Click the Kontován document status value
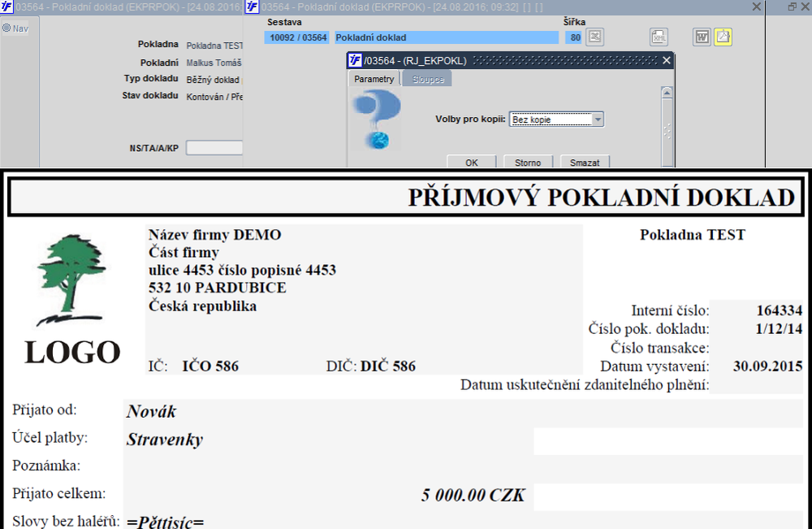Viewport: 812px width, 529px height. click(x=214, y=97)
